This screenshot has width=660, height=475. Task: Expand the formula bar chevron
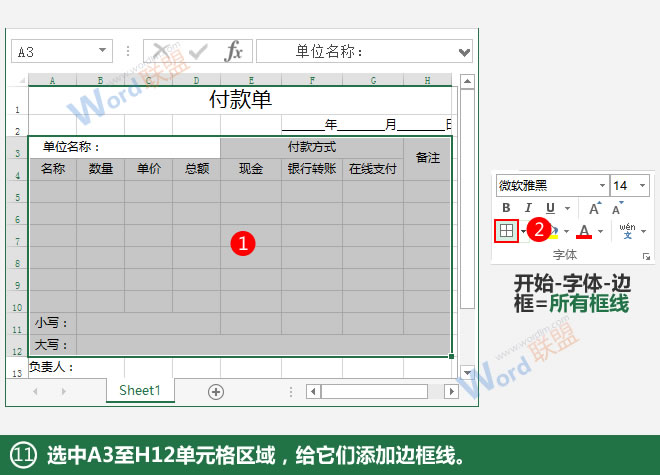click(x=463, y=52)
